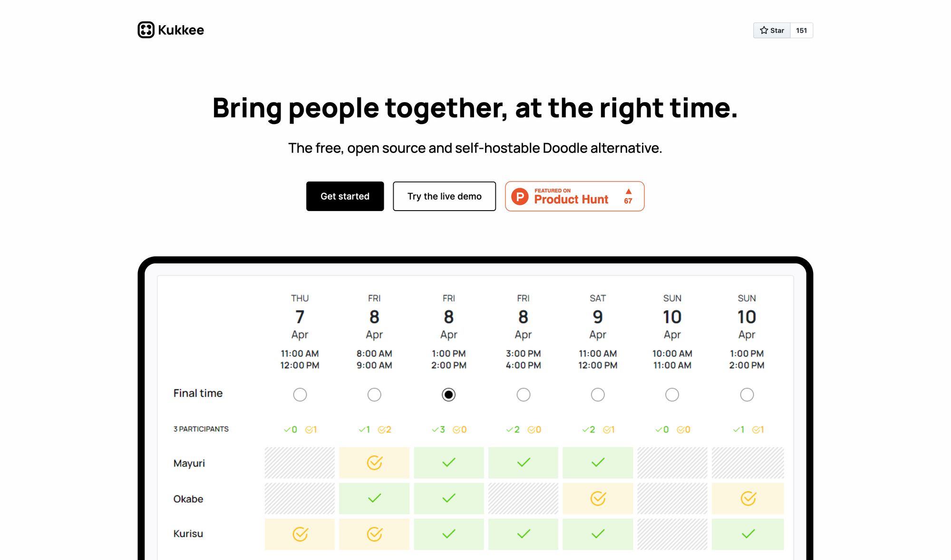Click Okabe's green checkmark for Fri 8:00 AM
The width and height of the screenshot is (951, 560).
(x=374, y=498)
